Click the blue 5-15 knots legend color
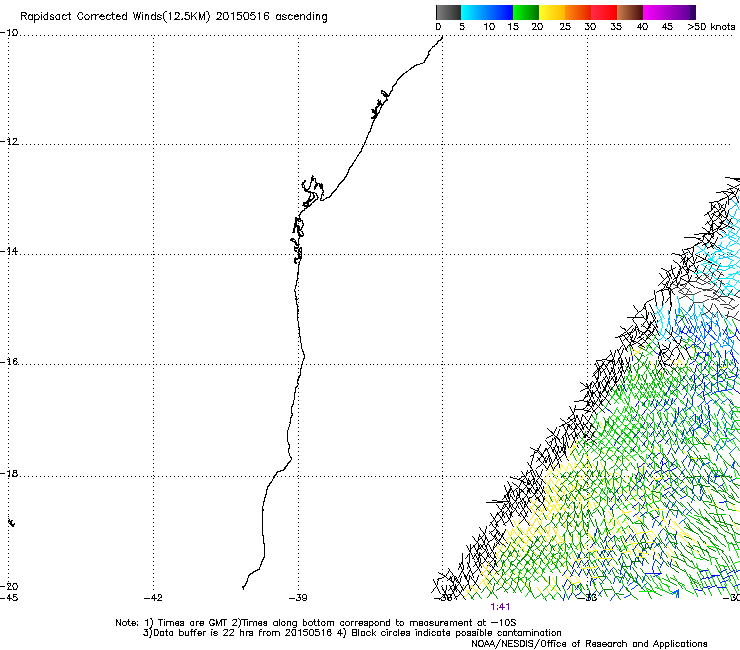 [487, 12]
